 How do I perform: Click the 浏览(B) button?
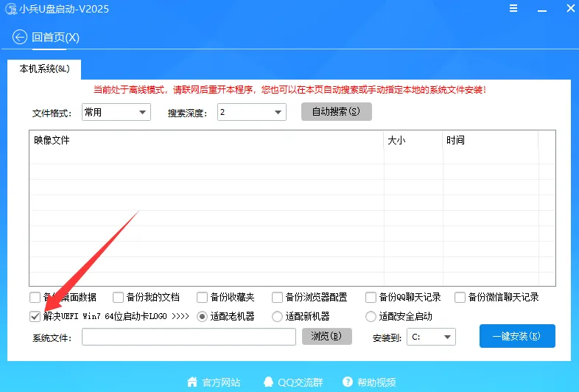327,336
